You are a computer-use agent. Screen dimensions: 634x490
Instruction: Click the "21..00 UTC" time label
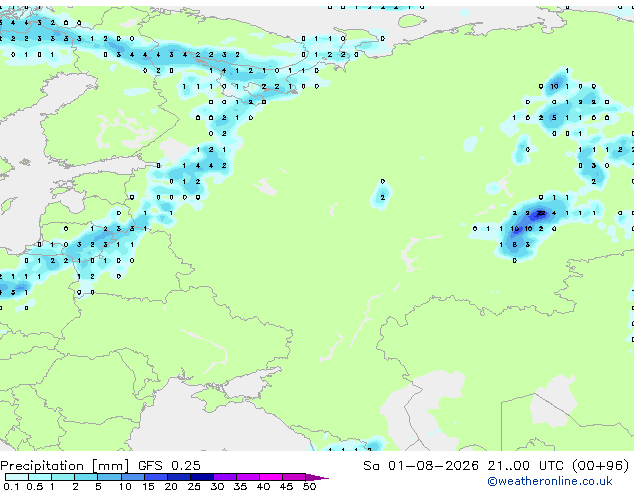[525, 466]
